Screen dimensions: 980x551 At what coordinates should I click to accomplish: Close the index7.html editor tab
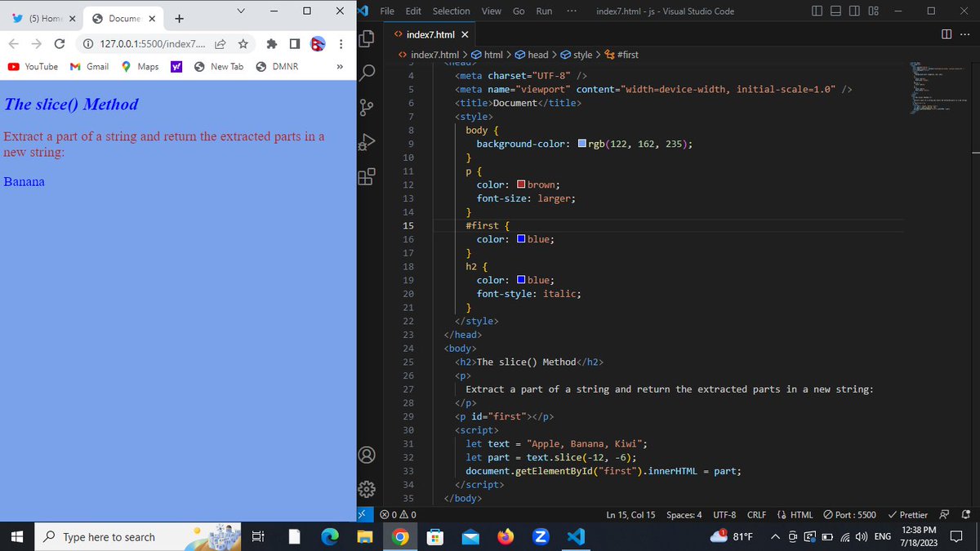tap(465, 34)
